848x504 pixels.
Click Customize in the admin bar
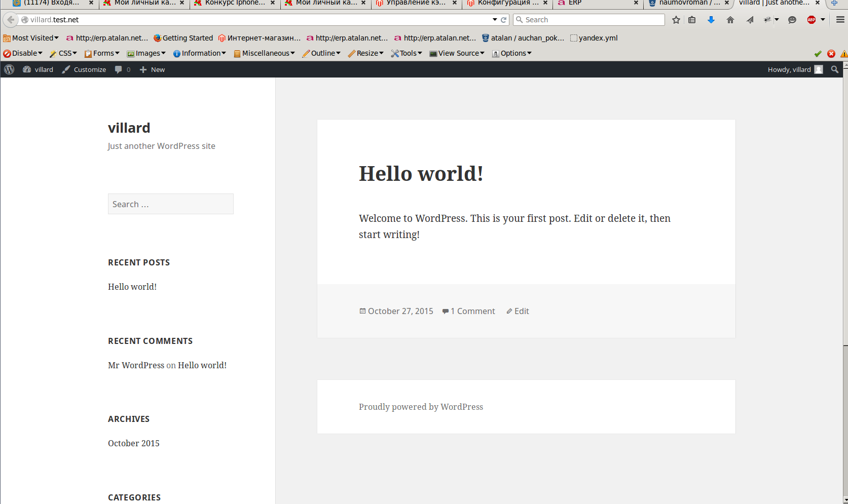(84, 69)
